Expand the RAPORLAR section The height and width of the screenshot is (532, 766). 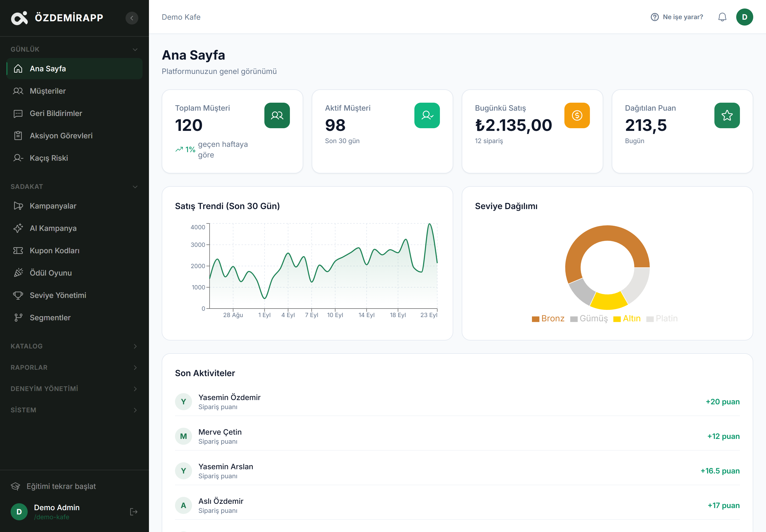74,367
